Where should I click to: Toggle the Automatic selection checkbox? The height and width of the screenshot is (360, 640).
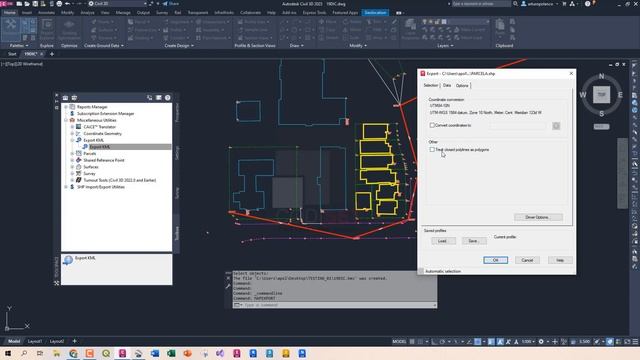pos(421,271)
